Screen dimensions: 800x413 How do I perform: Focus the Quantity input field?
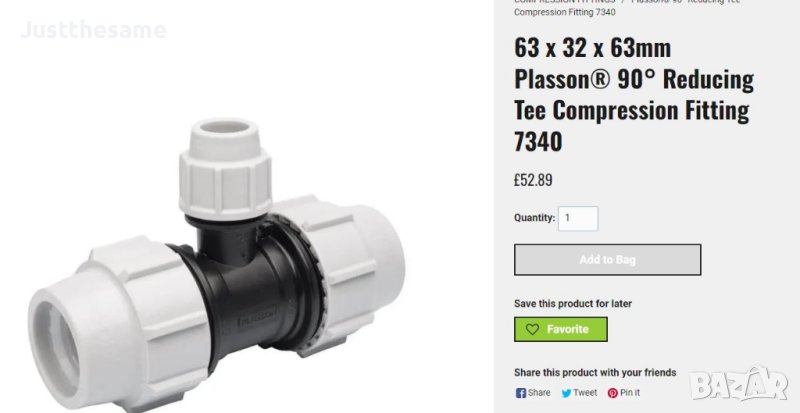pyautogui.click(x=578, y=218)
